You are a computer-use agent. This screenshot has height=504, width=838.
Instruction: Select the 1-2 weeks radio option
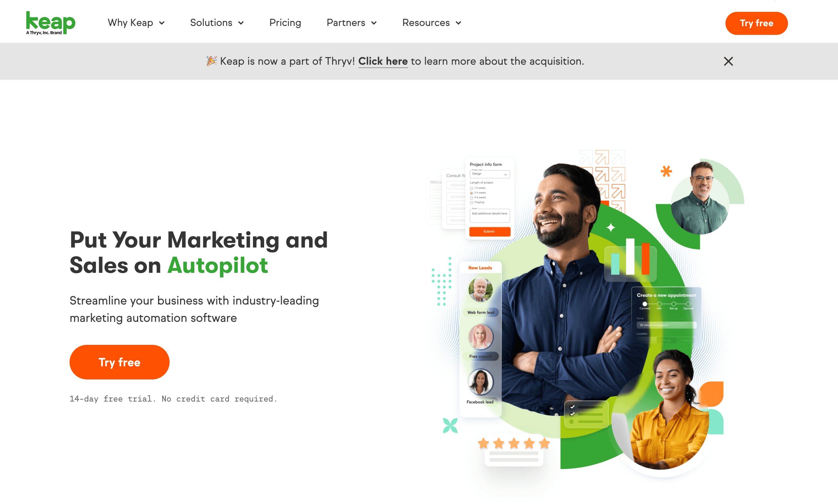click(472, 188)
